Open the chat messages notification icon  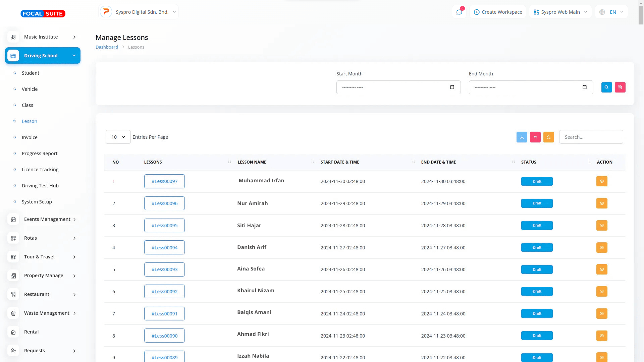(x=459, y=12)
